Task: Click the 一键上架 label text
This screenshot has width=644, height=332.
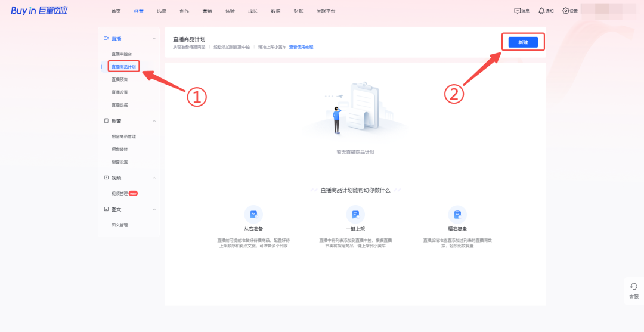Action: click(355, 229)
